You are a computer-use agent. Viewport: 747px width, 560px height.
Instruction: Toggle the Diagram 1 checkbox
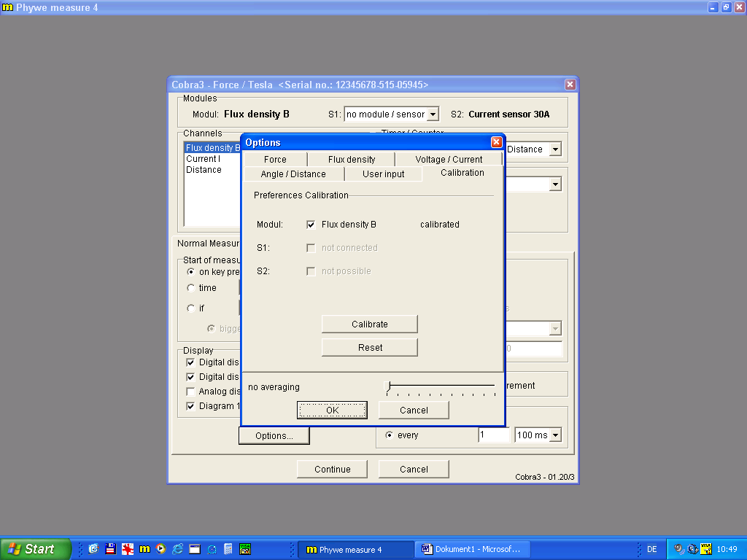[x=190, y=406]
